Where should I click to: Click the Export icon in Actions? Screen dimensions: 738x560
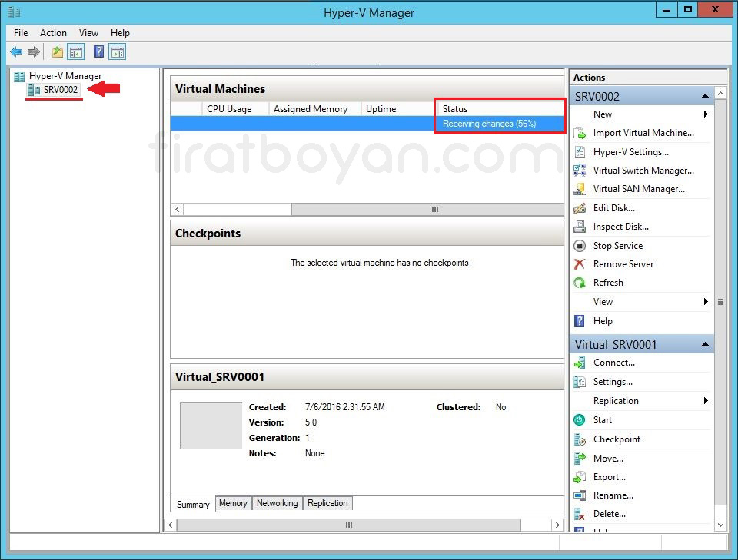click(x=580, y=477)
